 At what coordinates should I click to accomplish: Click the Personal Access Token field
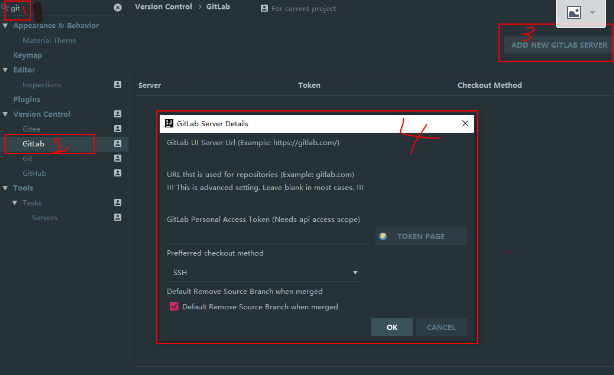coord(268,236)
